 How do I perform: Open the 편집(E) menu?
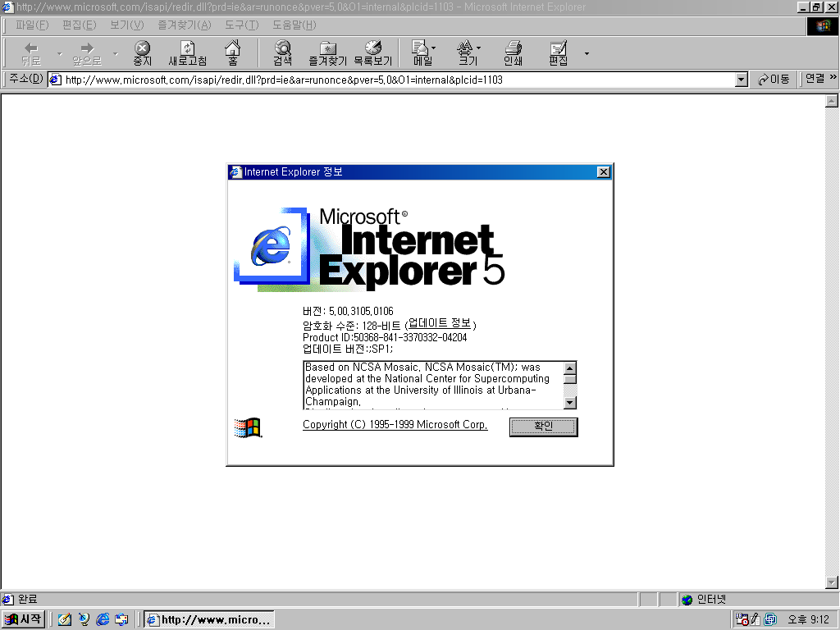coord(79,25)
